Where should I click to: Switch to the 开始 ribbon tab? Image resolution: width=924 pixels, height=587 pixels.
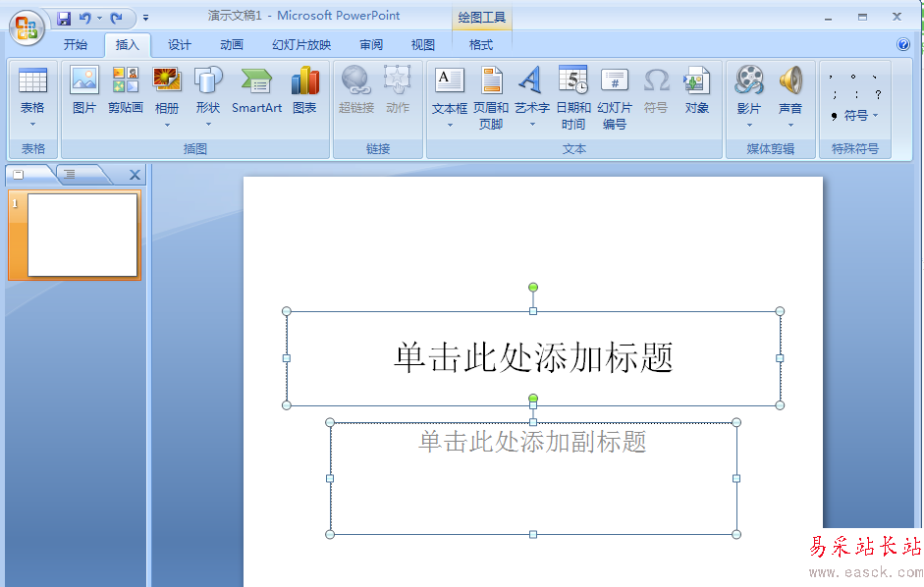tap(76, 45)
